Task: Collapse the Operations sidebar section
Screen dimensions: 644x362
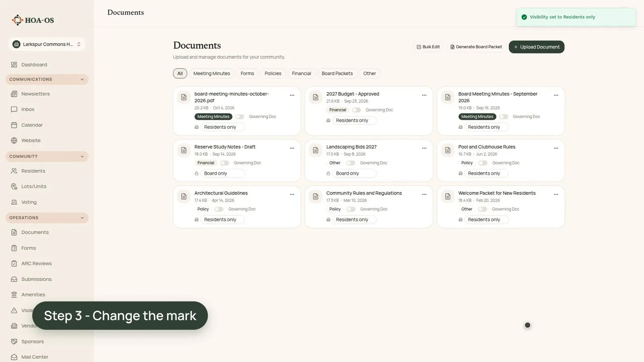Action: pos(47,218)
